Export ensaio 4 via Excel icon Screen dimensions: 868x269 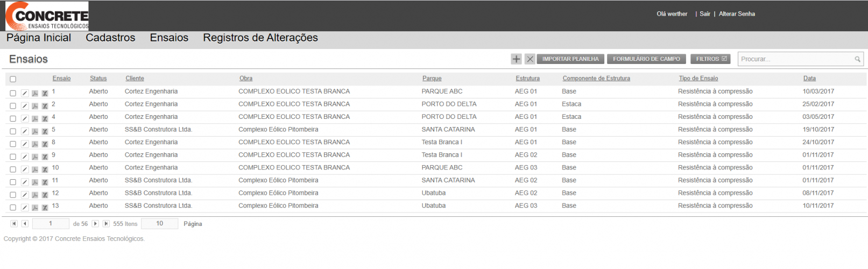pos(45,118)
